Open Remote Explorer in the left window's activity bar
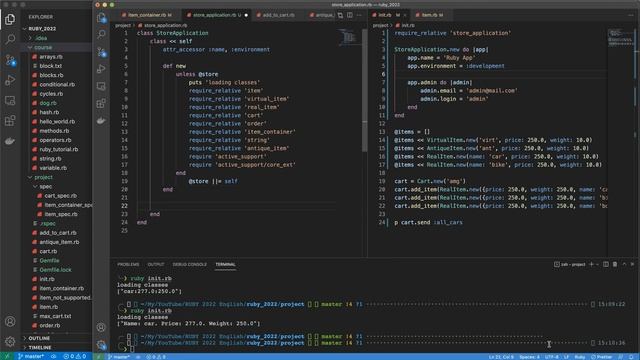 tap(10, 100)
